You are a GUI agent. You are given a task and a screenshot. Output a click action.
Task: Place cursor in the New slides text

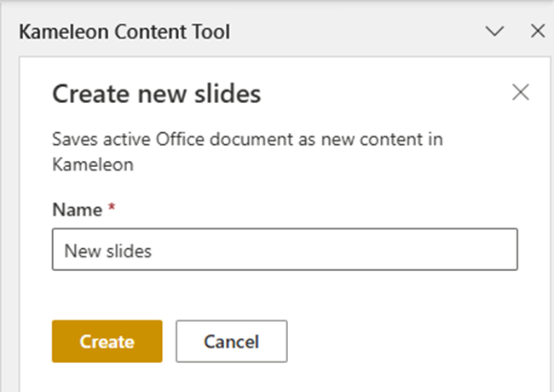click(x=107, y=251)
